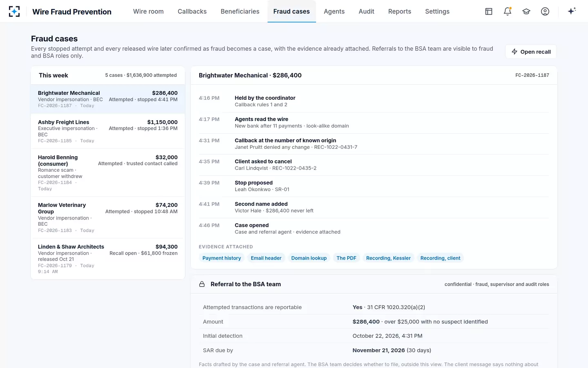This screenshot has height=368, width=588.
Task: Click the lock icon beside Referral to BSA
Action: click(x=202, y=284)
